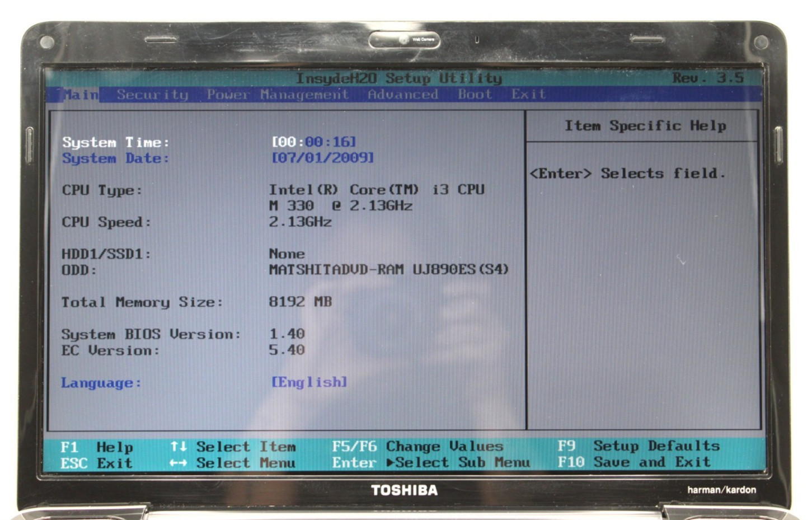Click the CPU Speed value 2.13GHz
The width and height of the screenshot is (812, 520).
pos(301,222)
